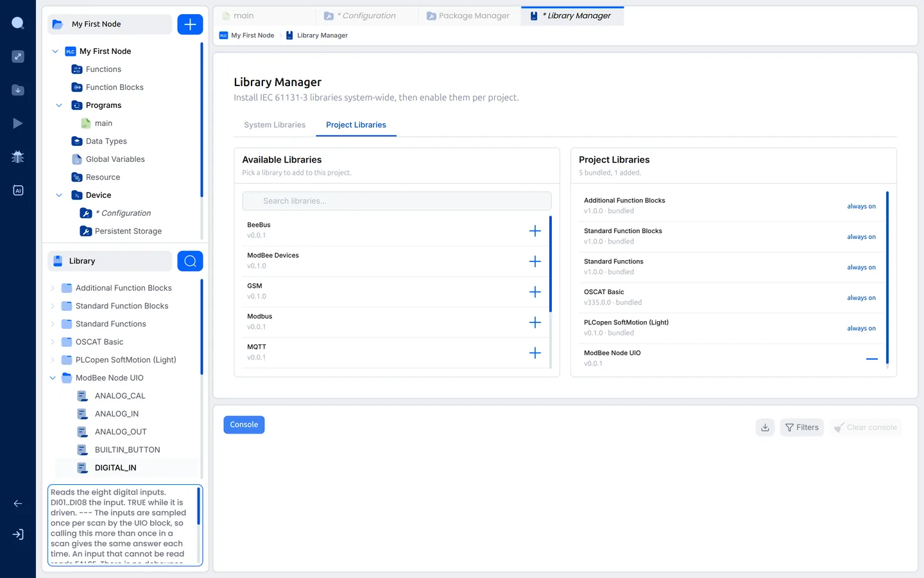Click the console download log icon
Viewport: 924px width, 578px height.
765,427
